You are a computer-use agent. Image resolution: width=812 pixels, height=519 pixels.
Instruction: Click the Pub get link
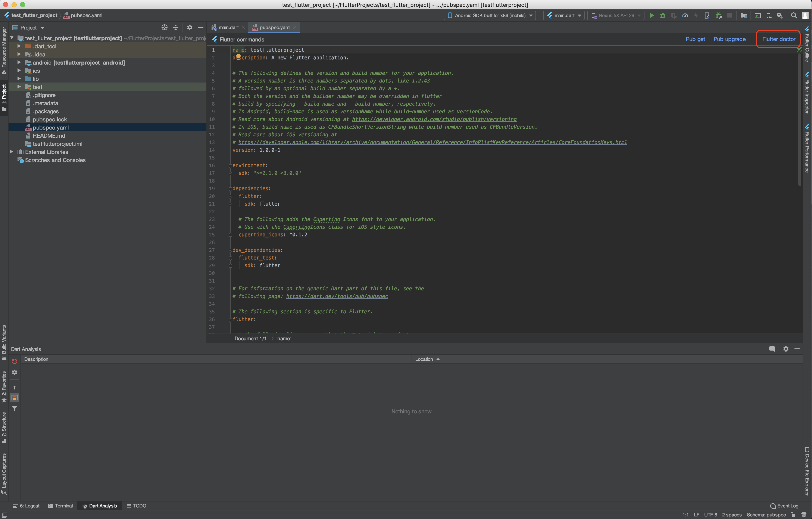click(x=695, y=39)
